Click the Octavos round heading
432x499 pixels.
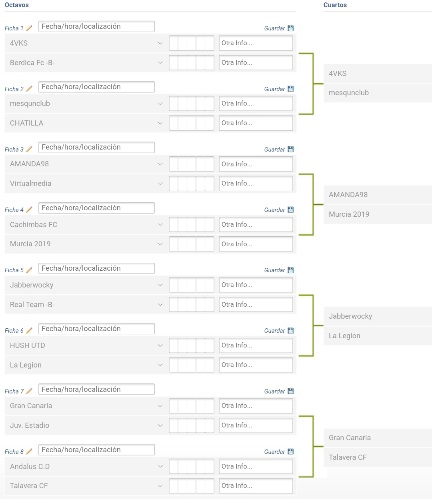pos(17,5)
